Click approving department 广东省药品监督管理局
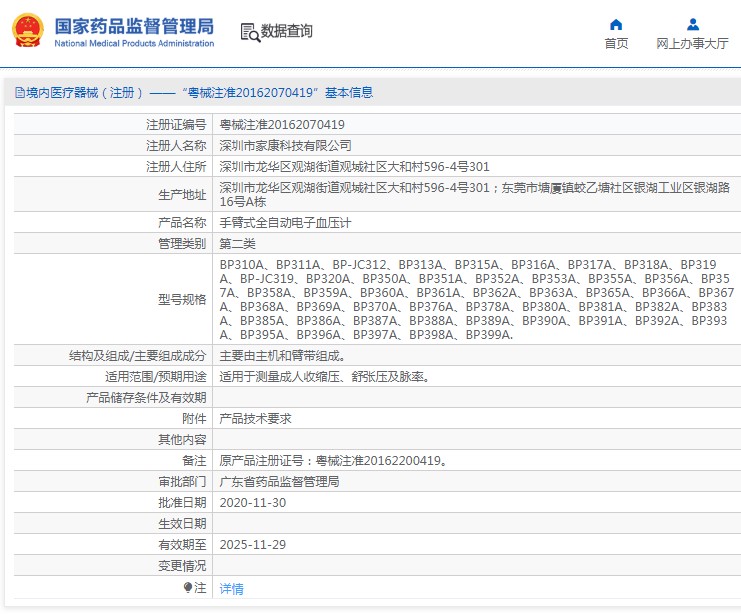Image resolution: width=741 pixels, height=615 pixels. 279,482
